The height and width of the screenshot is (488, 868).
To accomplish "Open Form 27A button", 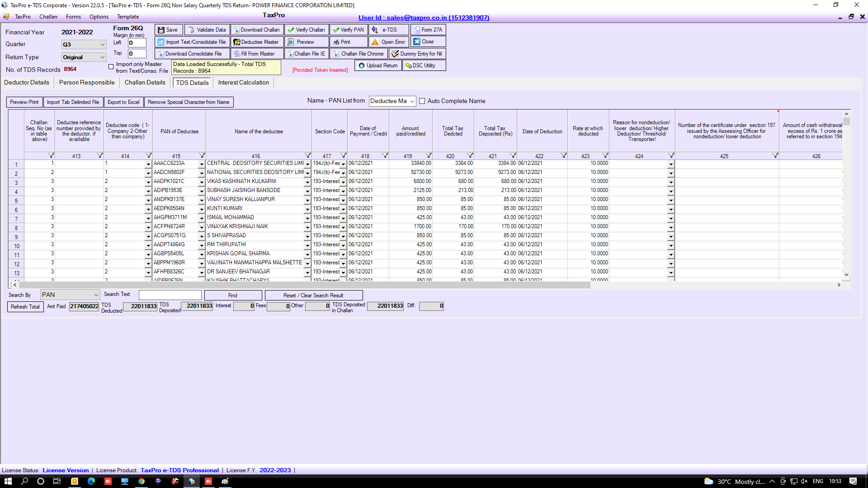I will coord(428,30).
